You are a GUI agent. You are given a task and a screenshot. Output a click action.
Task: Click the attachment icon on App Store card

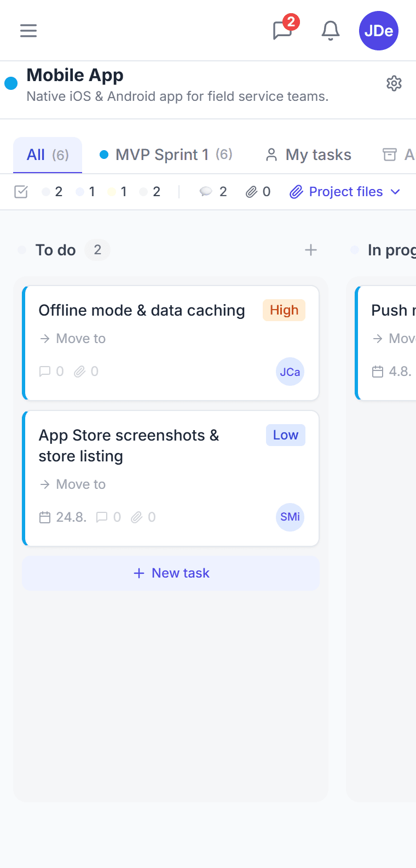tap(137, 517)
